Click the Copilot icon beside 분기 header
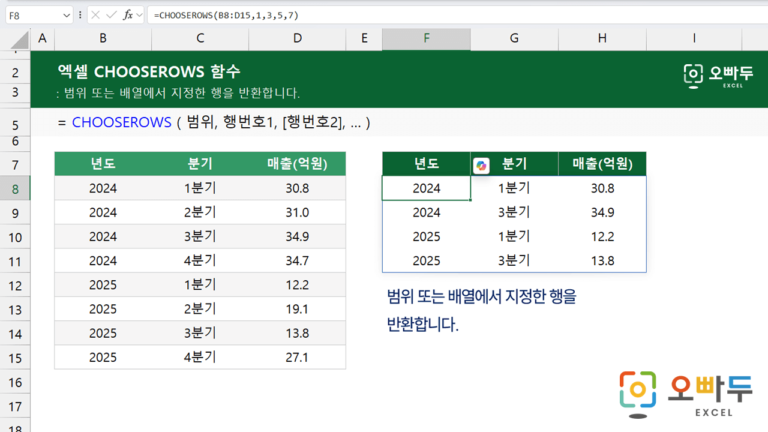Screen dimensions: 768x432 481,166
